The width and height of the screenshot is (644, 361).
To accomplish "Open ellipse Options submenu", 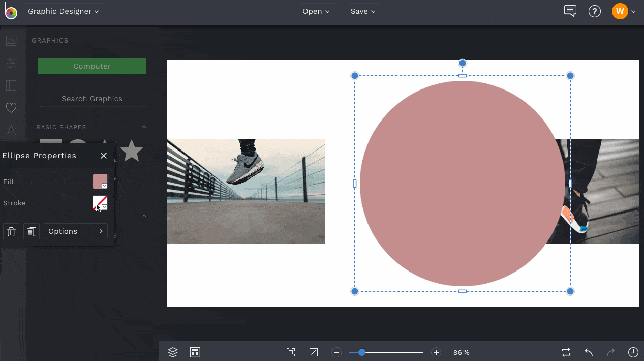I will (76, 231).
